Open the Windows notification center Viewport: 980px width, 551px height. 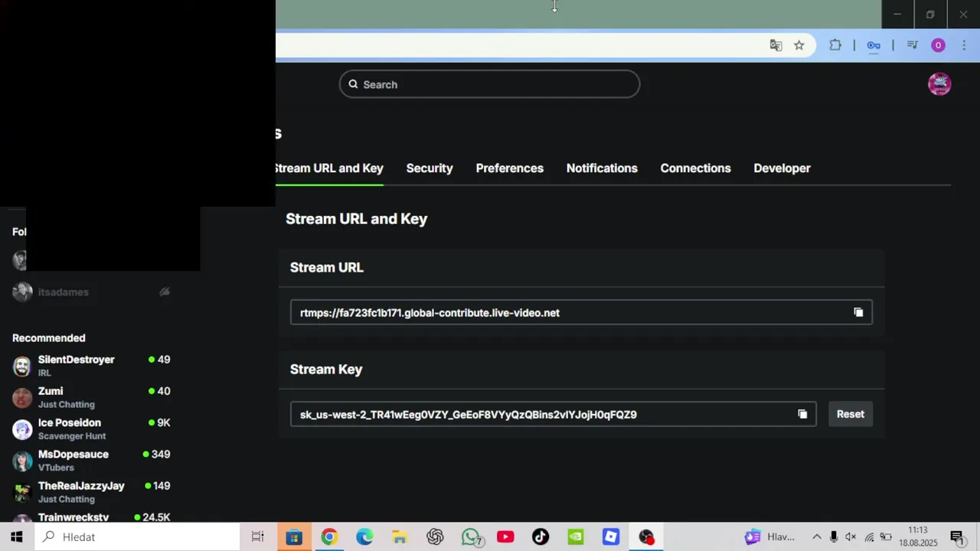956,537
